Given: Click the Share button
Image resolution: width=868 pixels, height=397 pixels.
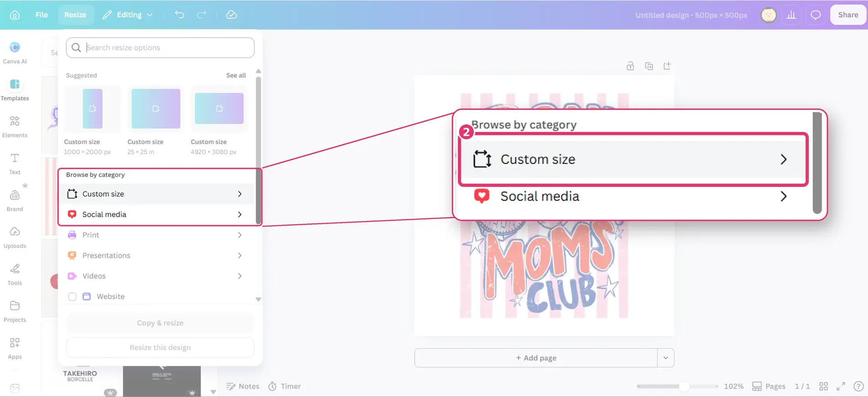Looking at the screenshot, I should [848, 15].
